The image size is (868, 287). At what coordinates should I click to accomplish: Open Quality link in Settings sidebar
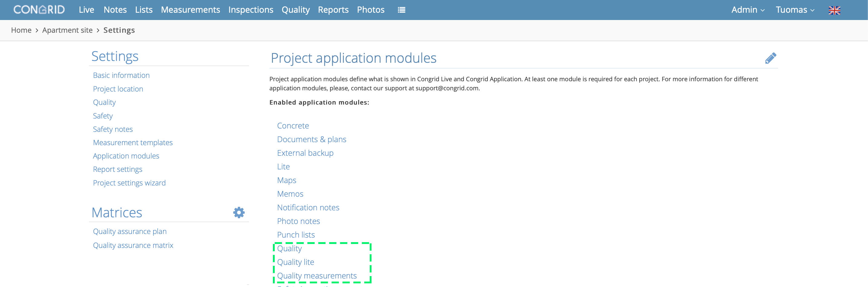click(104, 102)
